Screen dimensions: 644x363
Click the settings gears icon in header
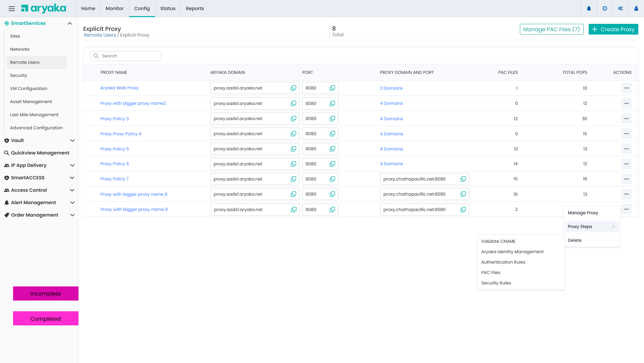click(x=620, y=9)
